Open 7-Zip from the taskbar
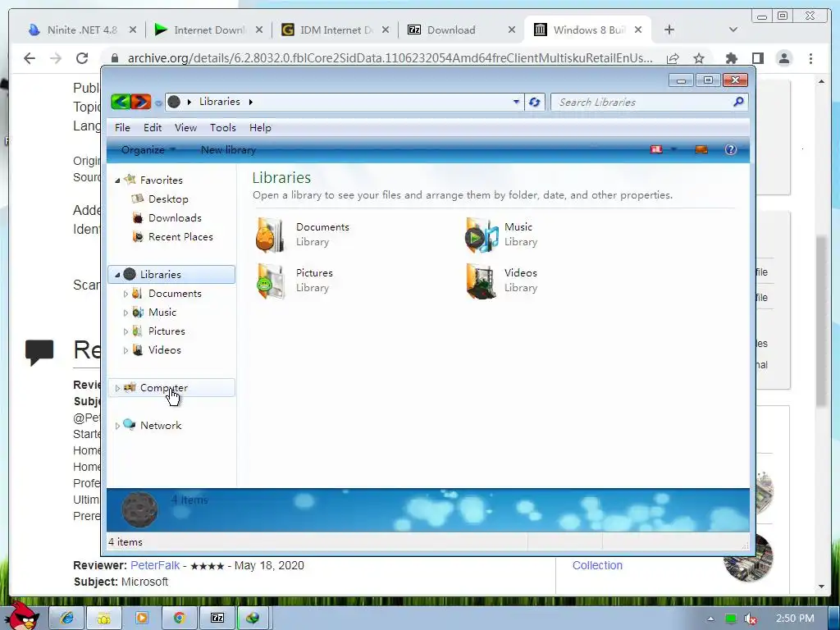This screenshot has height=630, width=840. tap(217, 618)
